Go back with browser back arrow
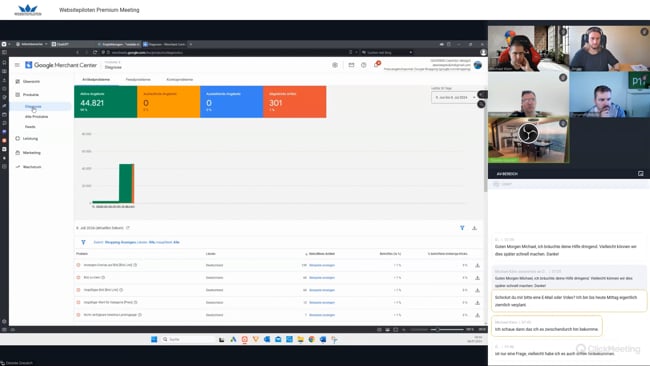Viewport: 650px width, 366px height. point(78,53)
